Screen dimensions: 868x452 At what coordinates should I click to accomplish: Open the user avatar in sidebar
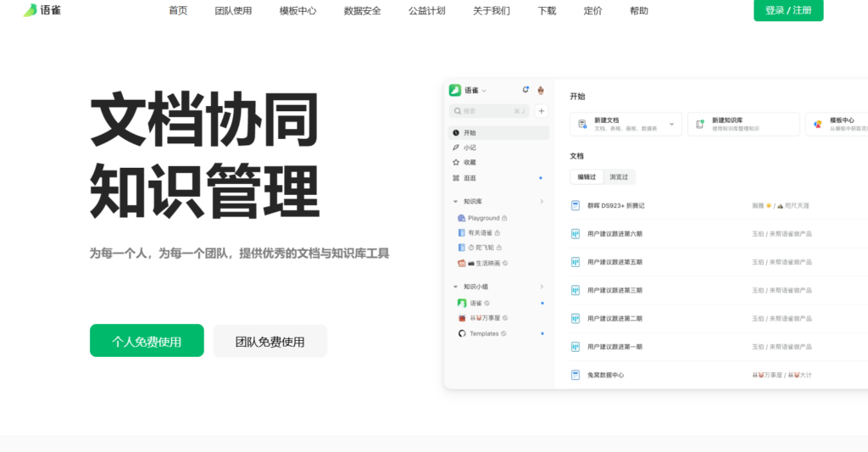point(541,90)
